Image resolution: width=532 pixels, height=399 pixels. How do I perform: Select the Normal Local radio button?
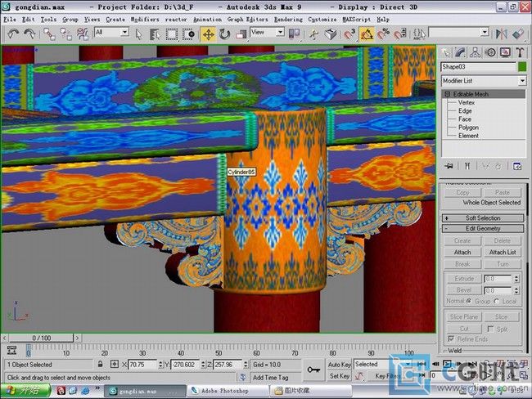[x=497, y=301]
